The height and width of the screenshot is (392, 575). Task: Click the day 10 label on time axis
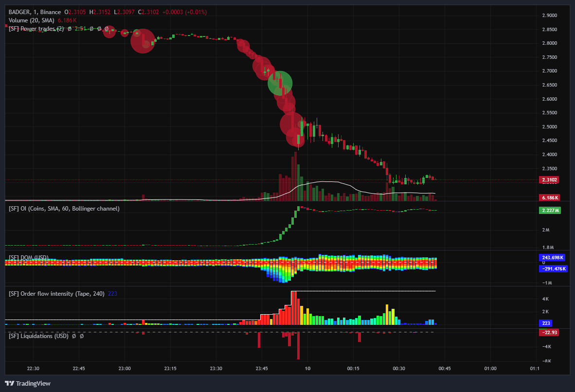coord(307,369)
